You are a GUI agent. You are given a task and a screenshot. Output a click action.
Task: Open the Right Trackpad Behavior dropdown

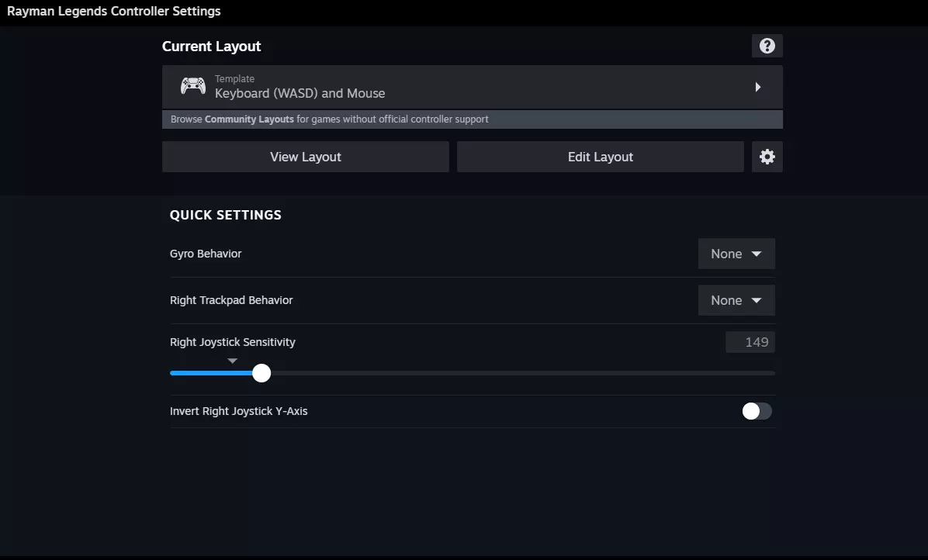pyautogui.click(x=736, y=300)
